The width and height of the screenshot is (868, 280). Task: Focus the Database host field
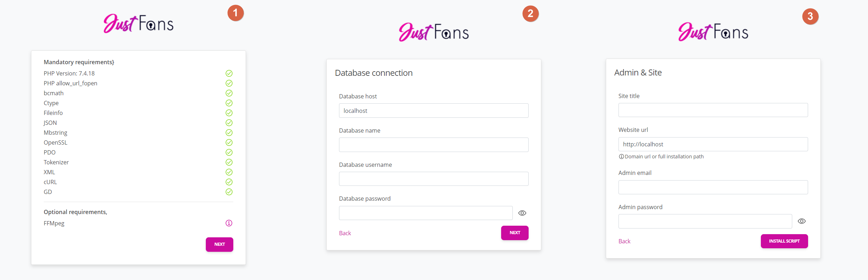(433, 111)
